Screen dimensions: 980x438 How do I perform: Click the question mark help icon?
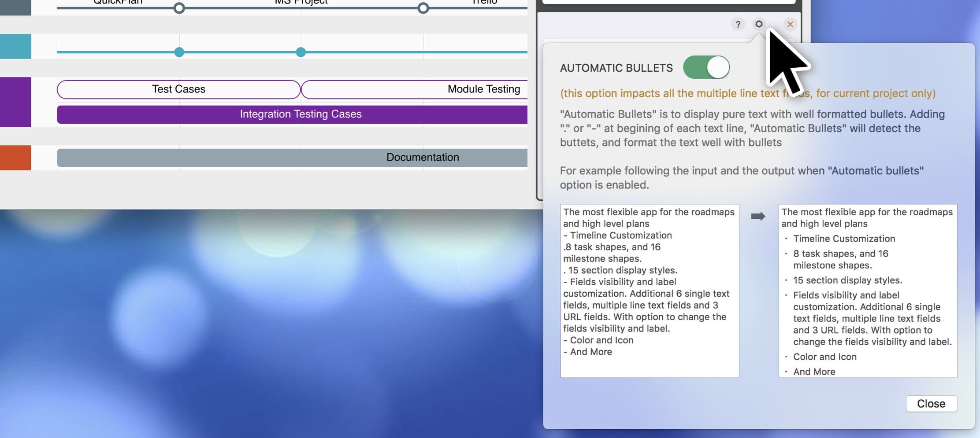click(738, 24)
